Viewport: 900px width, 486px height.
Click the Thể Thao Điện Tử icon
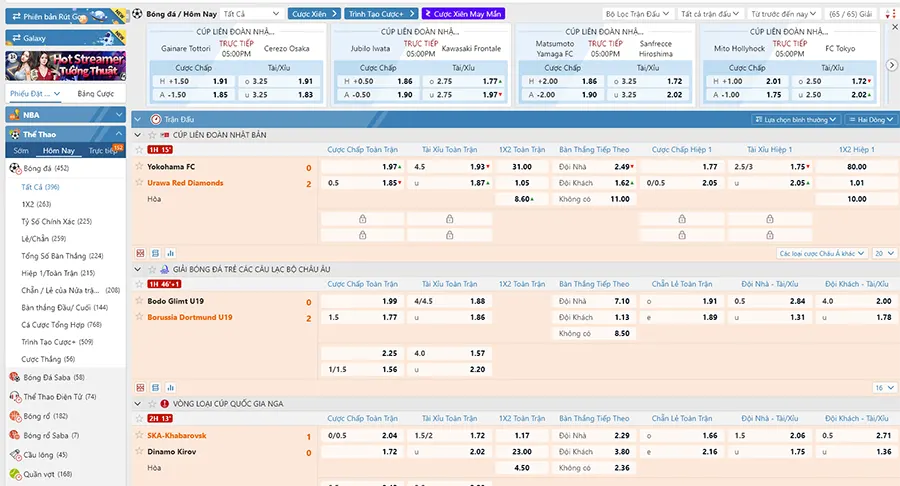pyautogui.click(x=15, y=396)
